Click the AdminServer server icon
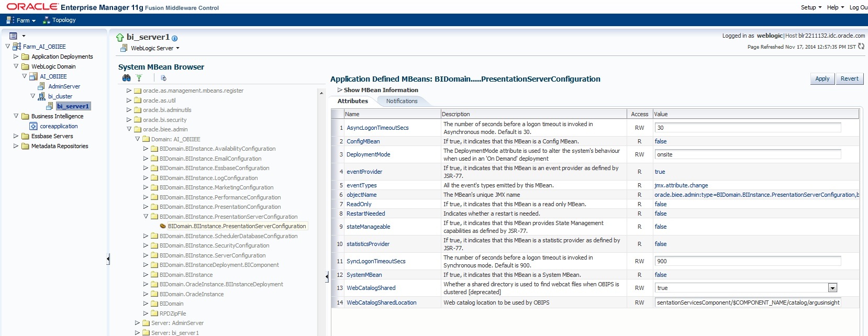This screenshot has height=336, width=868. (x=41, y=86)
